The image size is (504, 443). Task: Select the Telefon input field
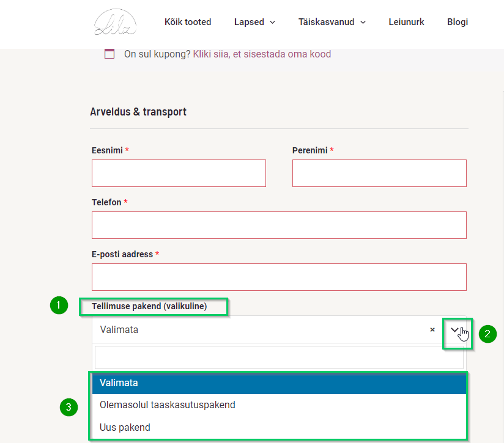279,225
